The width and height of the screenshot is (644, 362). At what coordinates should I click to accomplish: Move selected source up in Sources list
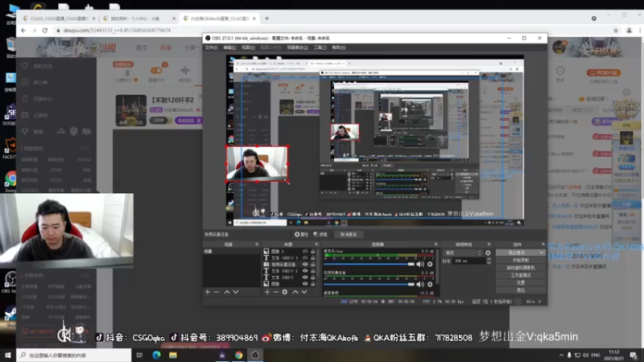pos(295,292)
